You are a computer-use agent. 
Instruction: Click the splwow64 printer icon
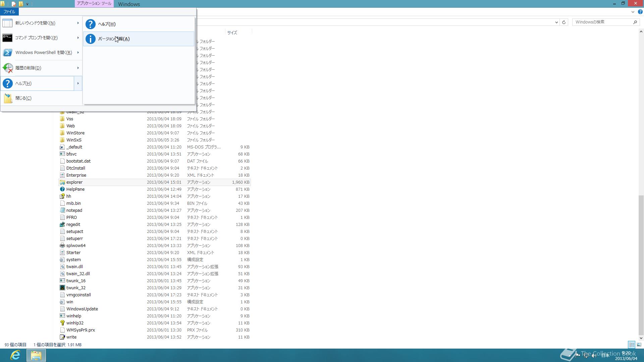62,246
